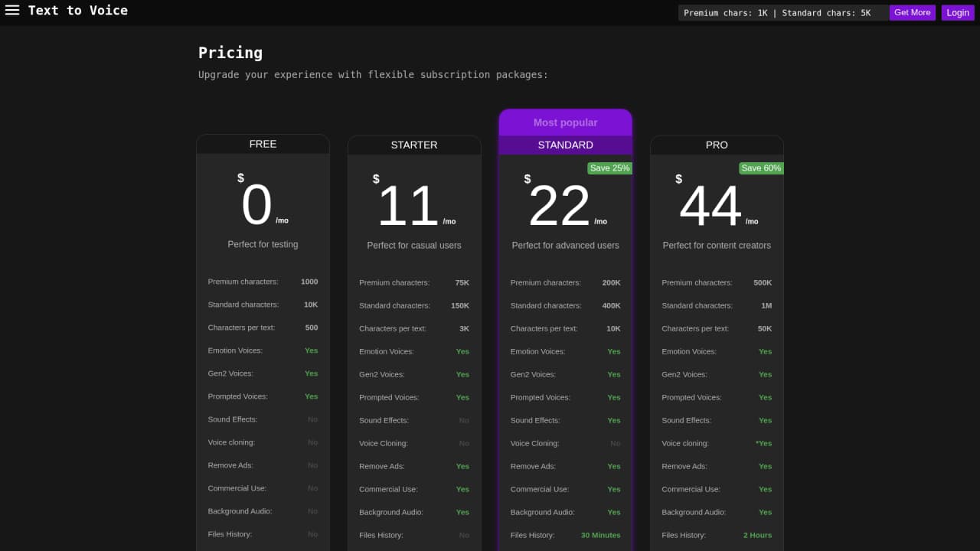This screenshot has height=551, width=980.
Task: Click the 1000 premium characters value
Action: 309,282
